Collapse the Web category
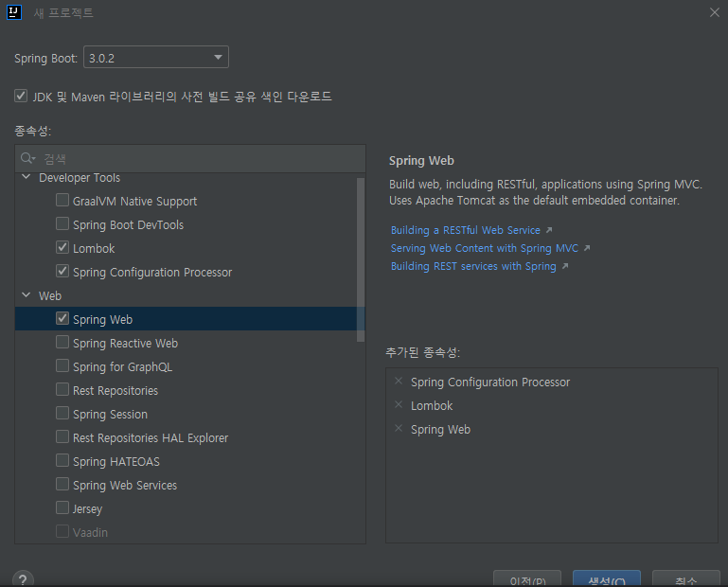Screen dimensions: 728x587 click(x=27, y=295)
